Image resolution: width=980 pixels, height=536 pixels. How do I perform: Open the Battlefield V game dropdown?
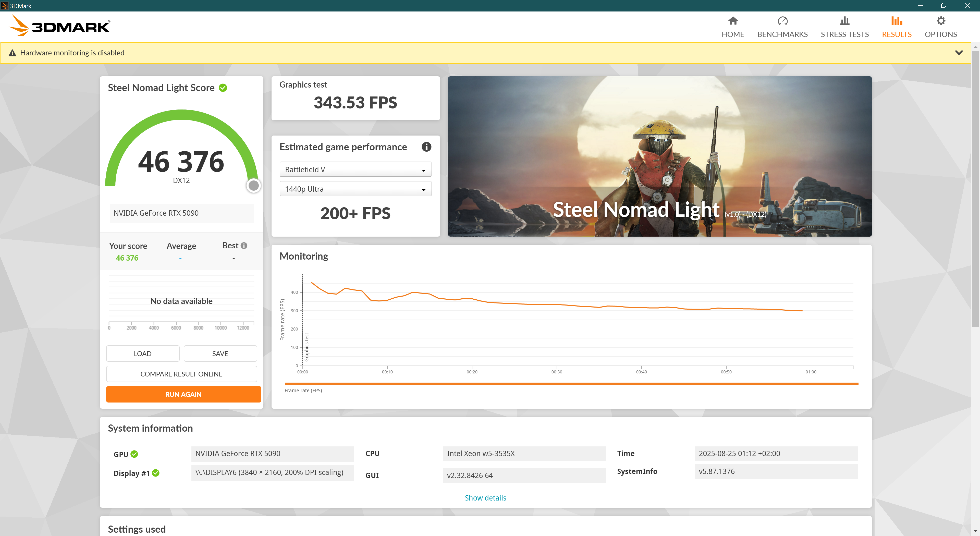pyautogui.click(x=355, y=170)
